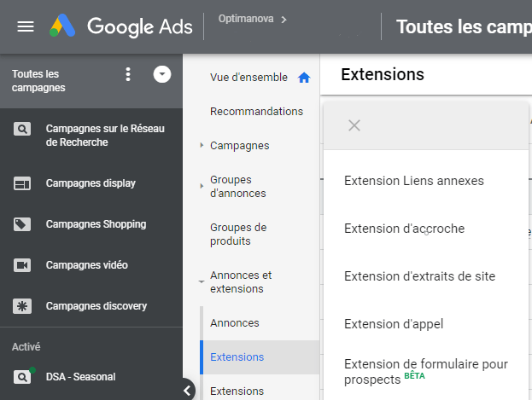Click the Campagnes display icon
Viewport: 532px width, 400px height.
point(22,183)
